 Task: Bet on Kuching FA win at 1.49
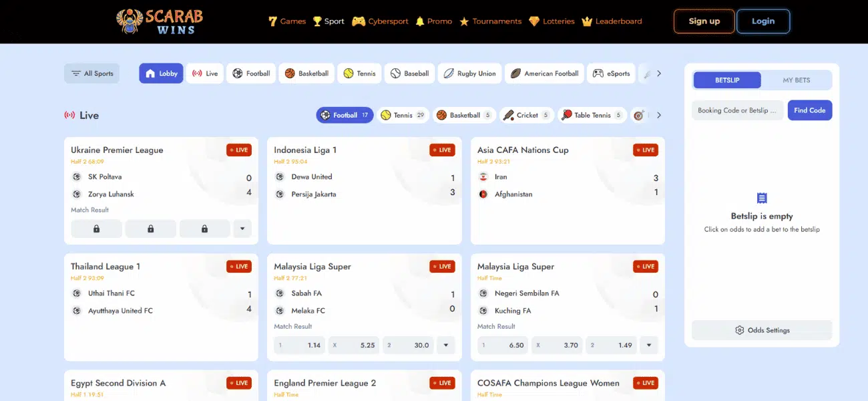[x=611, y=345]
